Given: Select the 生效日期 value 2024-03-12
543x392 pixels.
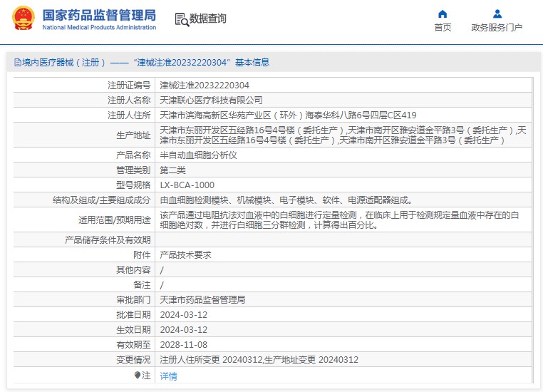Looking at the screenshot, I should 184,330.
